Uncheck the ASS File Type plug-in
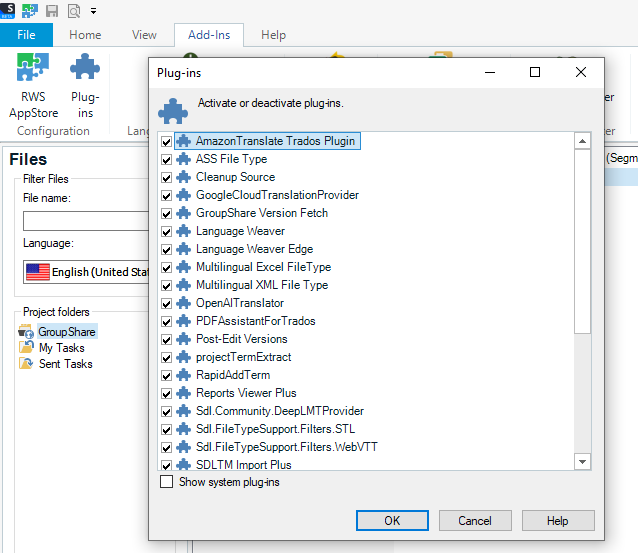 click(x=166, y=160)
